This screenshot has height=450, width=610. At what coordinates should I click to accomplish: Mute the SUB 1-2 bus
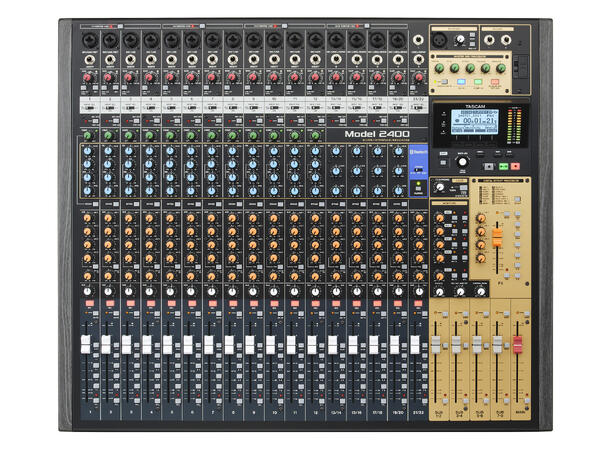click(445, 313)
